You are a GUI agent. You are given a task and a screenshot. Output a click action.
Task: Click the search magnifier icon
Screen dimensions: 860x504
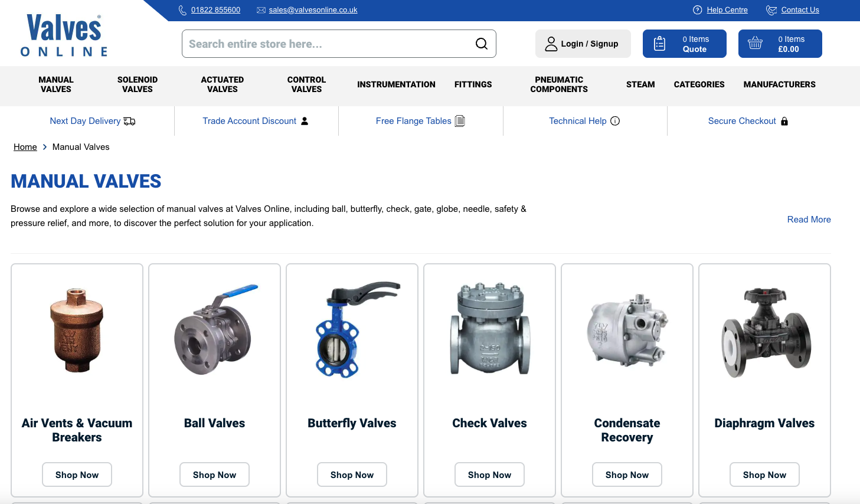(x=482, y=44)
